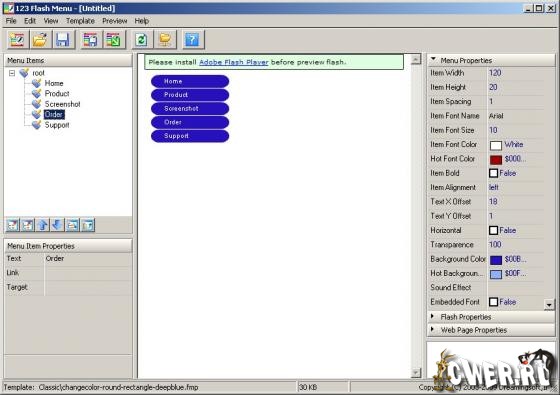560x395 pixels.
Task: Click the first icon below menu tree
Action: (12, 225)
